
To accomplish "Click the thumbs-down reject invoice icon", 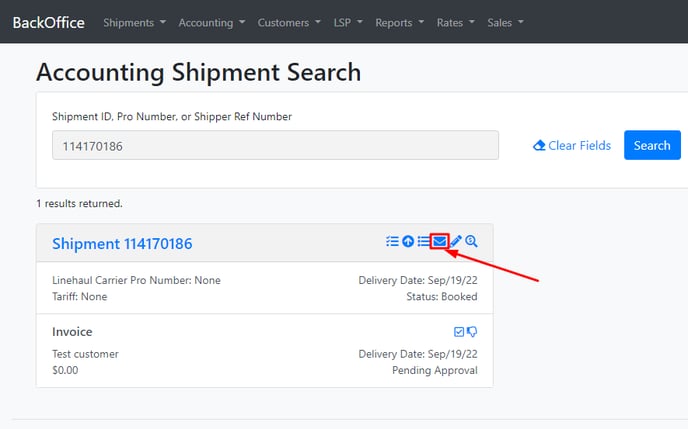I will pyautogui.click(x=472, y=332).
